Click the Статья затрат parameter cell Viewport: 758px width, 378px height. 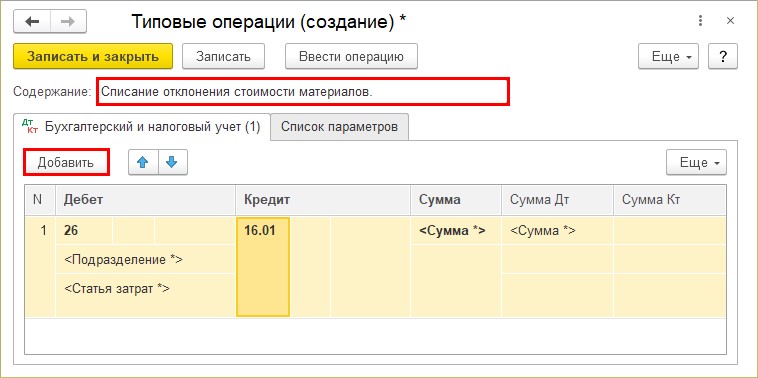pyautogui.click(x=145, y=289)
